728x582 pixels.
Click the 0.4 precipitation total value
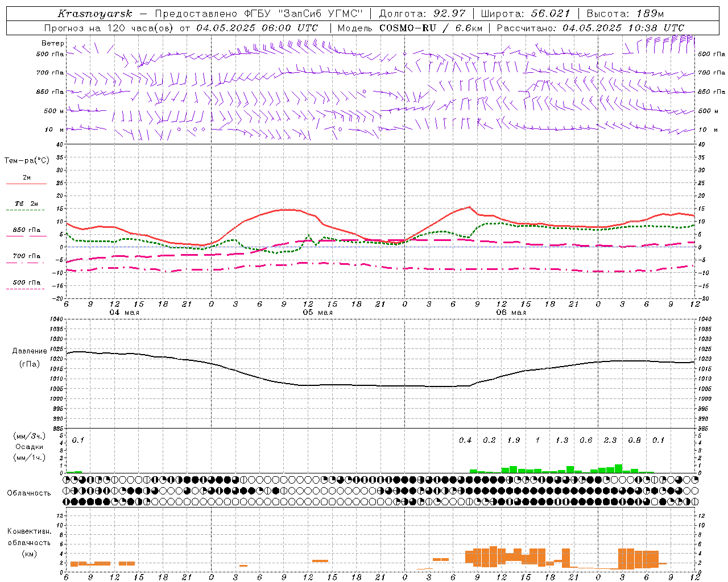point(465,440)
